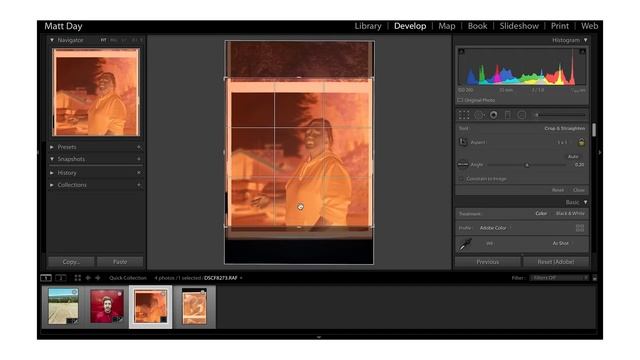Switch to the Develop module
The width and height of the screenshot is (640, 360).
410,26
